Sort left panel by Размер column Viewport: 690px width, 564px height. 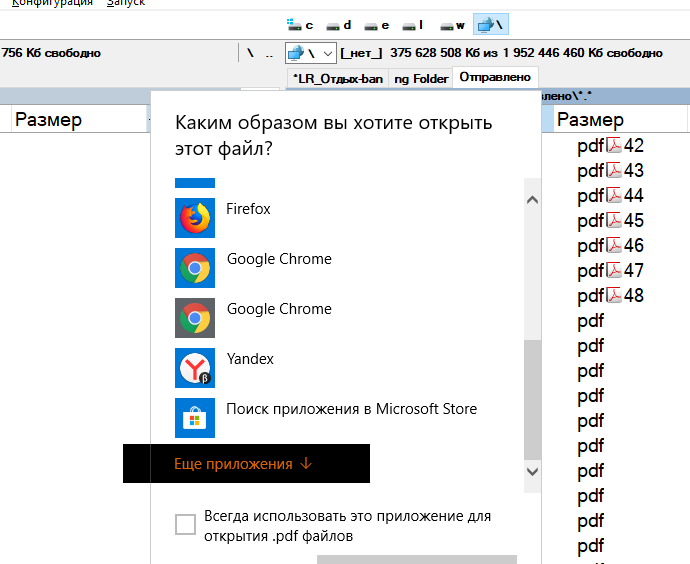pos(79,119)
